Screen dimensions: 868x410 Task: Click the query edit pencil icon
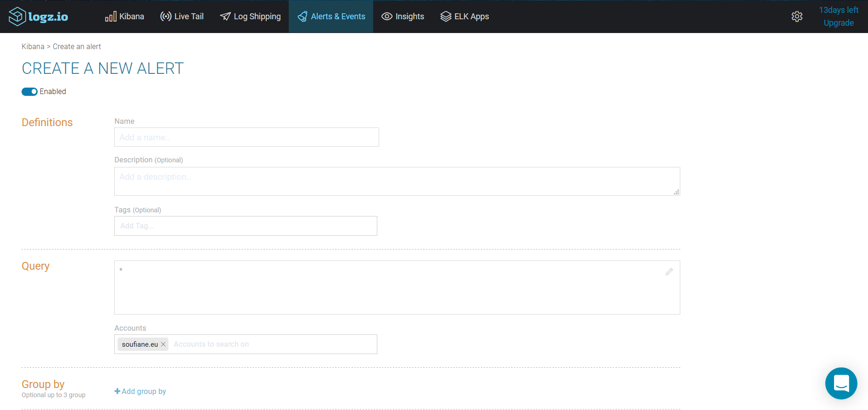669,272
